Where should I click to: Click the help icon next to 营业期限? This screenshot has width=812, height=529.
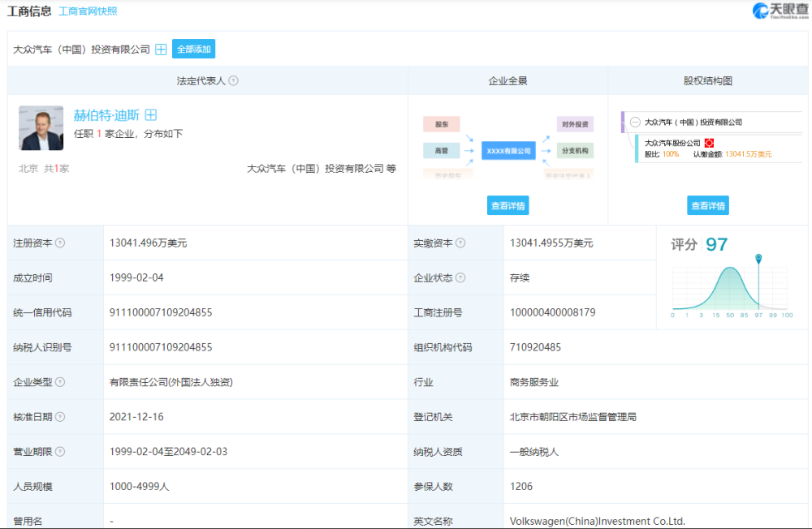click(60, 452)
